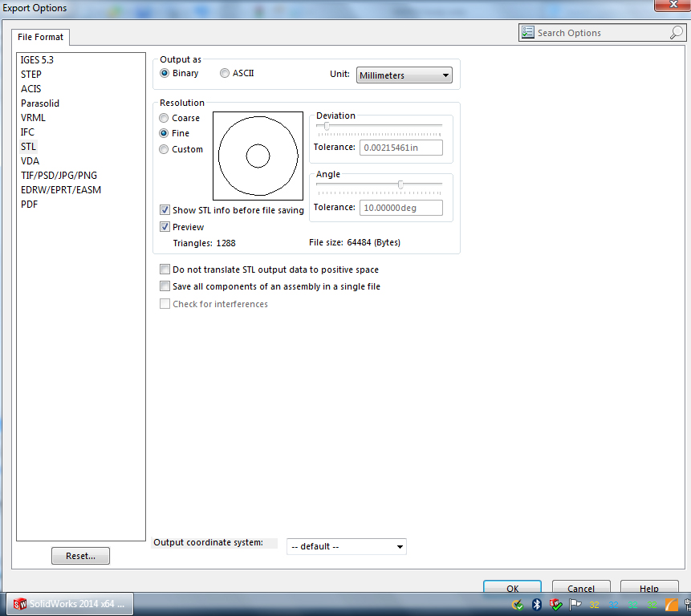Viewport: 691px width, 616px height.
Task: Click the options checklist icon beside Search Options
Action: tap(527, 33)
